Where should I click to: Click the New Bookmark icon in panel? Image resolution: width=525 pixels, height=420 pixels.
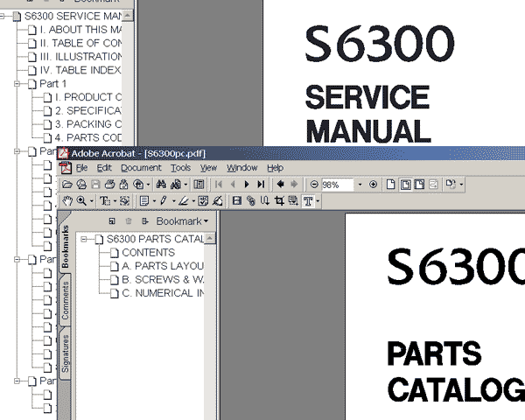pos(112,221)
